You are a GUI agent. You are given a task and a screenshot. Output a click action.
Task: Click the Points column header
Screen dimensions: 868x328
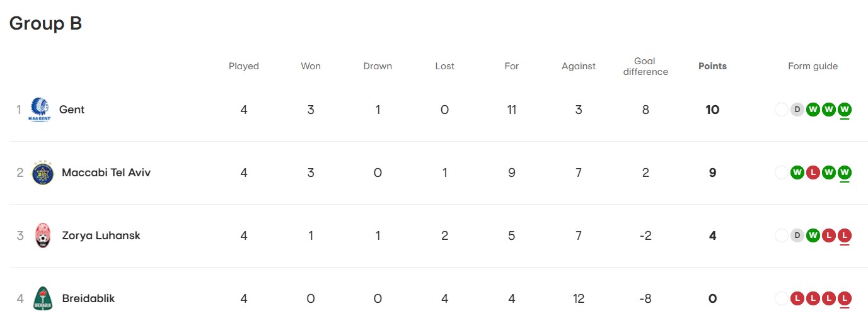[712, 66]
